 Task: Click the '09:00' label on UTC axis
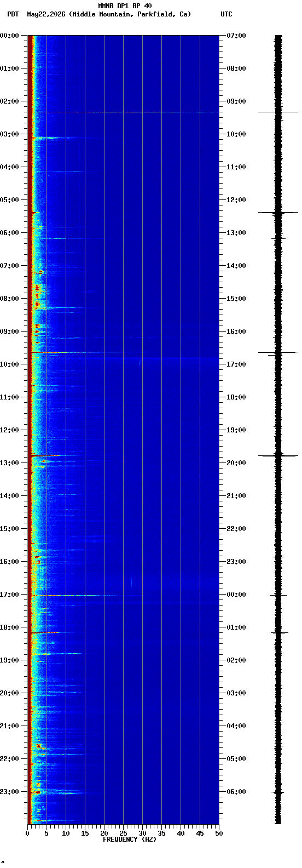pos(236,101)
